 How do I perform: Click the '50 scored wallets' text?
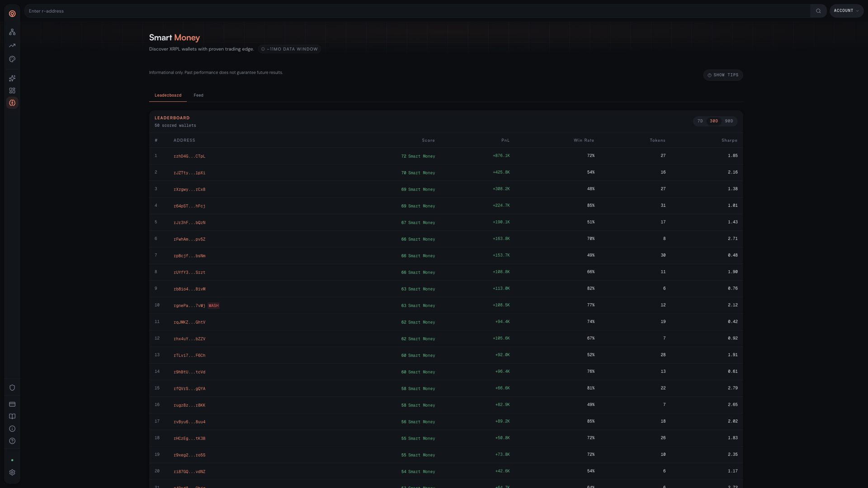175,126
